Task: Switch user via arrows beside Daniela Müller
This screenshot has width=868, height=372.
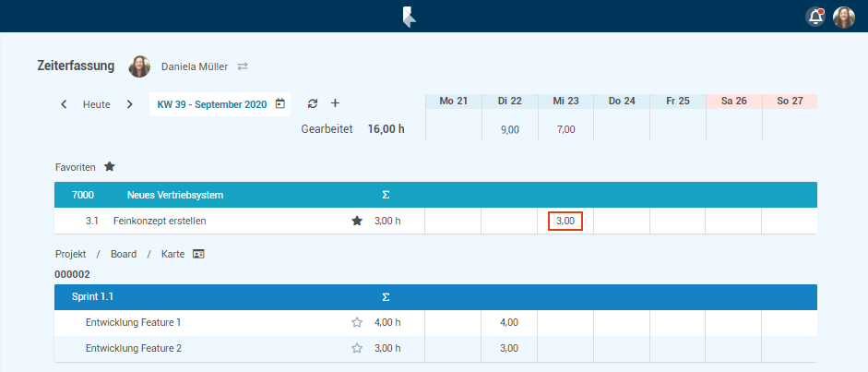Action: [244, 66]
